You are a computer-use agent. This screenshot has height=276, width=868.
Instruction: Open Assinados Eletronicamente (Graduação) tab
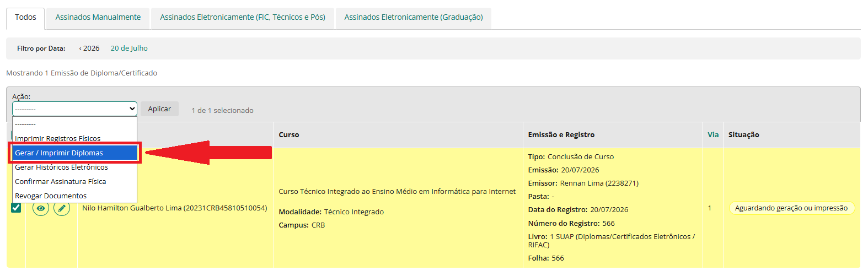[x=414, y=18]
